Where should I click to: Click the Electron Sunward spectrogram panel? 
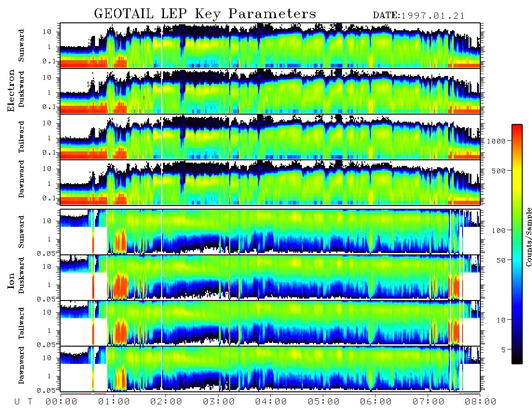[270, 45]
